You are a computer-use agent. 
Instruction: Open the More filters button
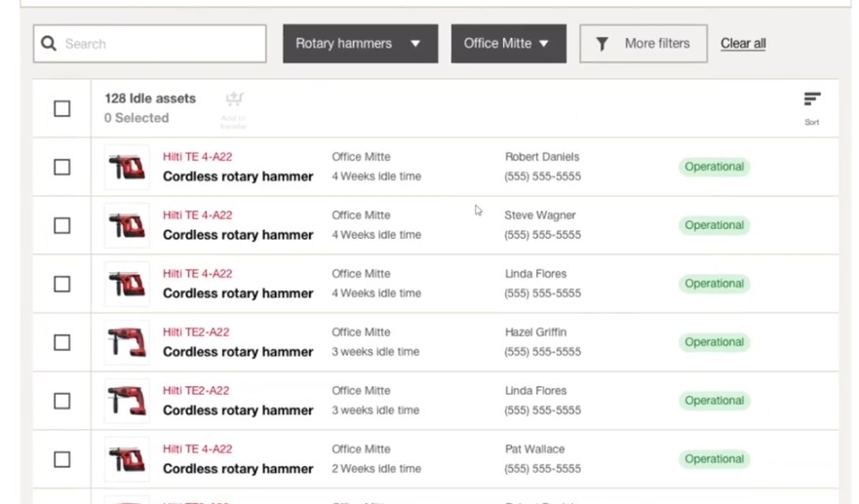[x=644, y=43]
